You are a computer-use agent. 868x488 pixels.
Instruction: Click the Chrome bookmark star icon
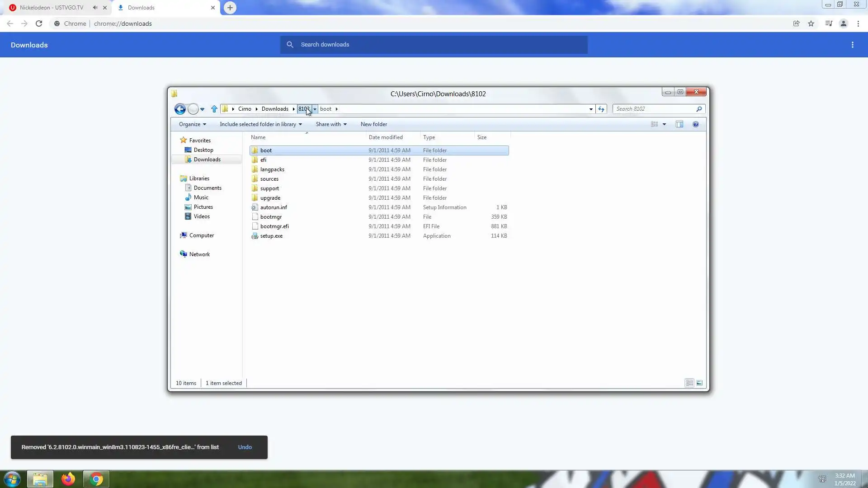(x=811, y=23)
